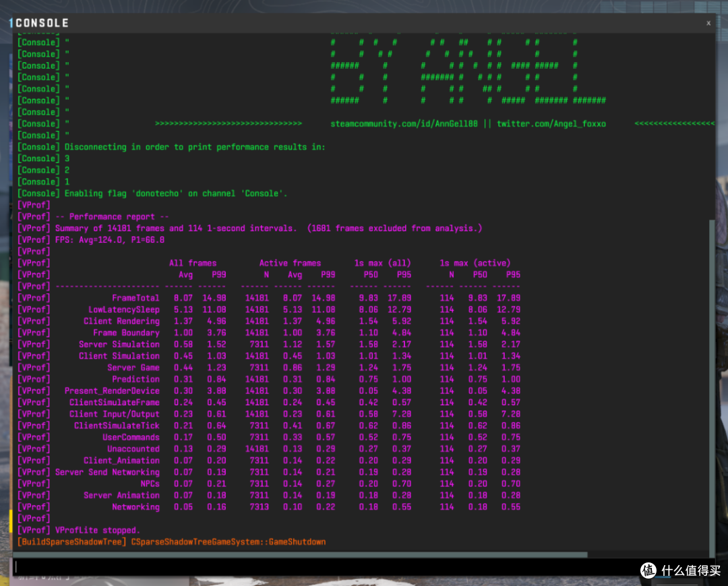The width and height of the screenshot is (728, 586).
Task: Click the 'Active frames' column header
Action: 290,263
